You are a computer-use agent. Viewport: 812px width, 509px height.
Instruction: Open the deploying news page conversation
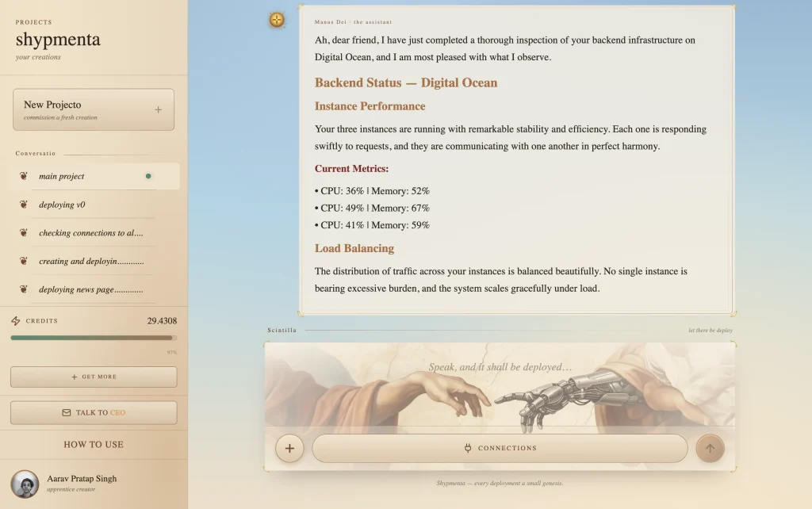tap(94, 289)
